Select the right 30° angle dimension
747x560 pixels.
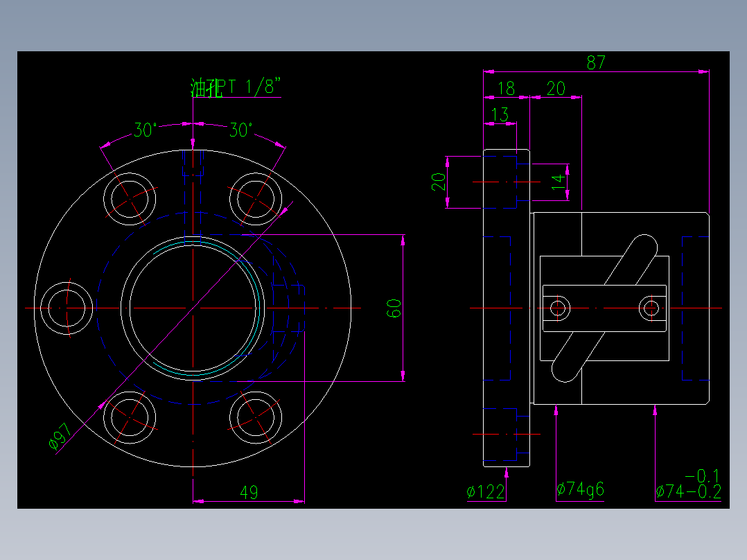click(241, 130)
